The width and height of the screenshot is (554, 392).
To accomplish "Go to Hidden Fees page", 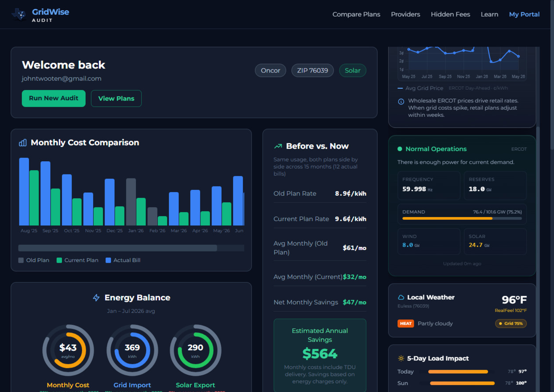I will coord(450,15).
